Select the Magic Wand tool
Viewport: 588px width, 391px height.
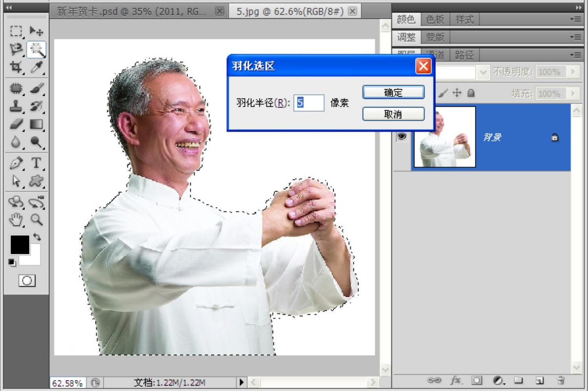pos(36,49)
